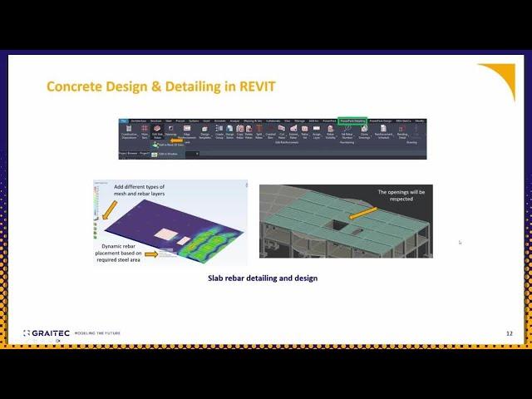Click the text 'Add different types of mesh and rebar layers'

click(x=139, y=190)
